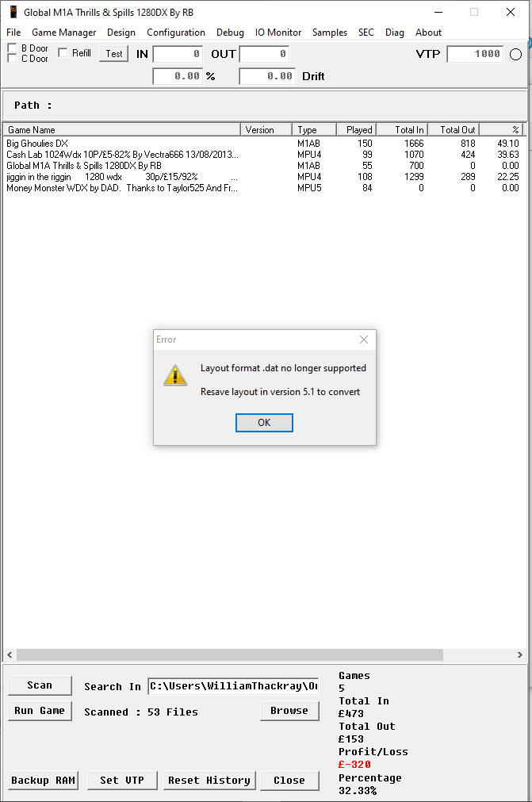Open the IO Monitor menu

pyautogui.click(x=278, y=33)
